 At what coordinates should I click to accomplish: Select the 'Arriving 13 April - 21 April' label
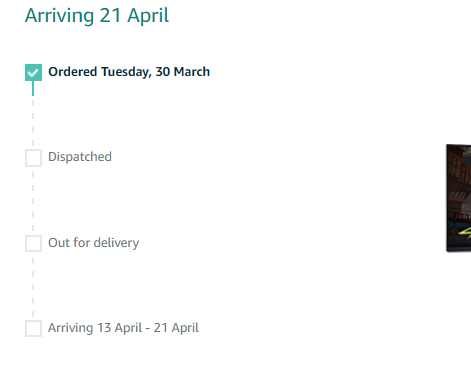tap(123, 328)
